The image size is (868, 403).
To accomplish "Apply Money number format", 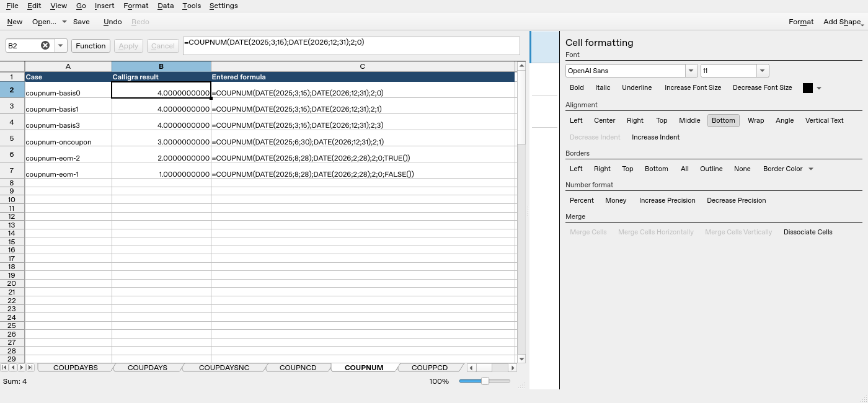I will point(616,200).
